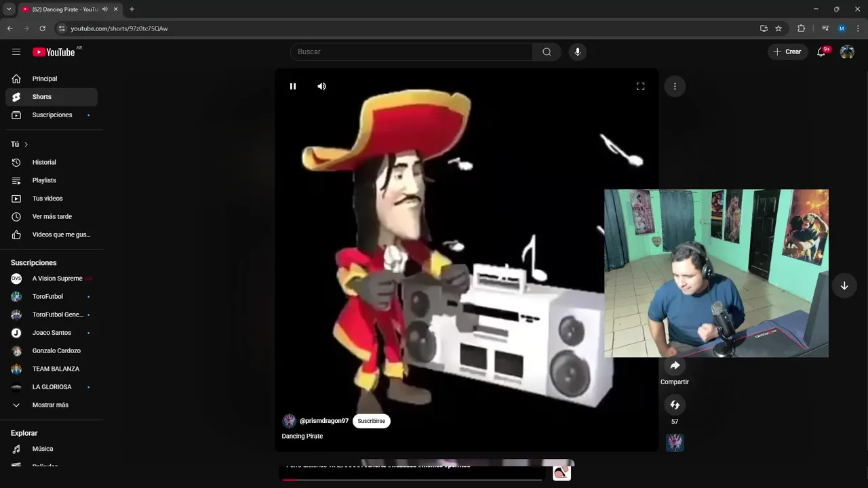The height and width of the screenshot is (488, 868).
Task: Click the prismdragon97 channel avatar
Action: (x=289, y=421)
